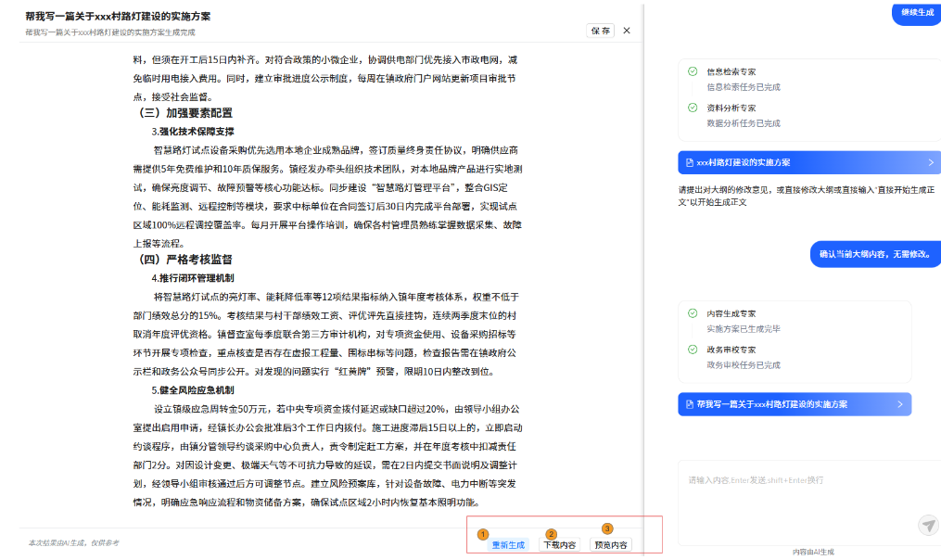Click the document title at top of editor
The height and width of the screenshot is (560, 941).
click(118, 17)
